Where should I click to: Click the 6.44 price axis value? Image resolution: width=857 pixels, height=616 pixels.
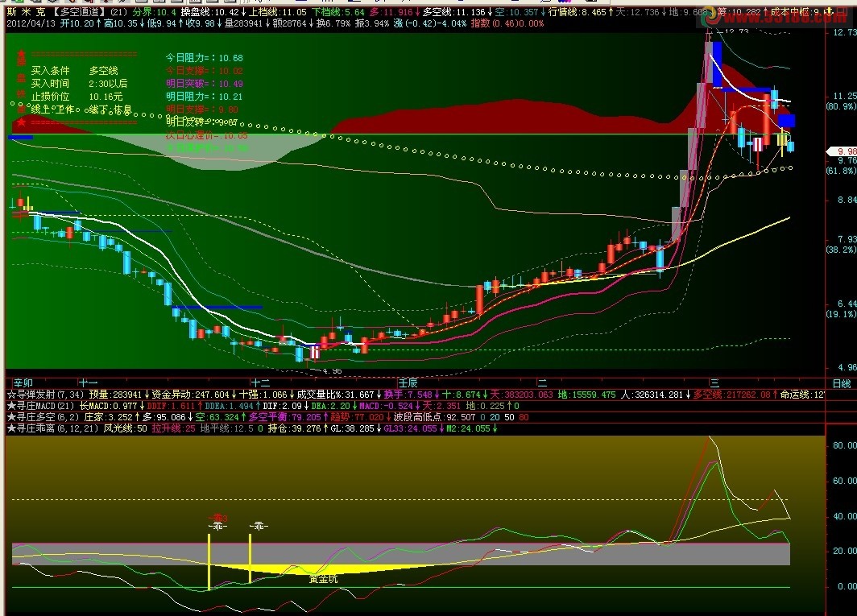847,304
